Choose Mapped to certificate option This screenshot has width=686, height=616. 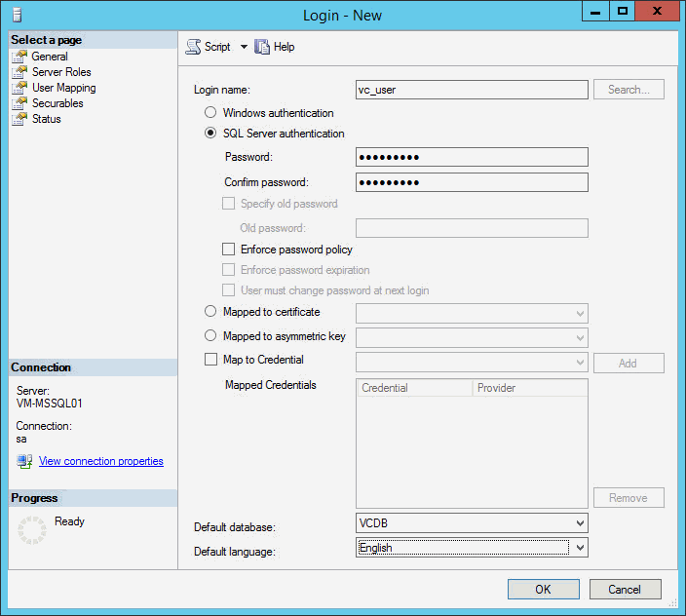pyautogui.click(x=210, y=312)
